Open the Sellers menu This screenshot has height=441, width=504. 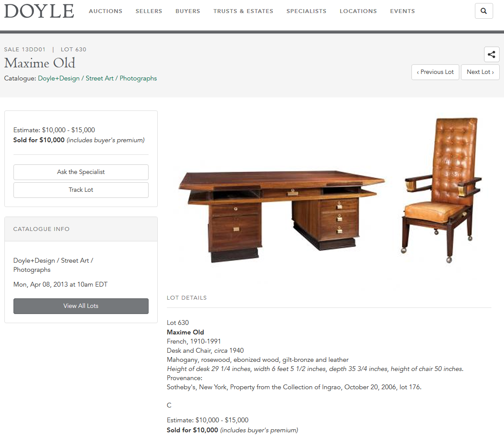(149, 11)
